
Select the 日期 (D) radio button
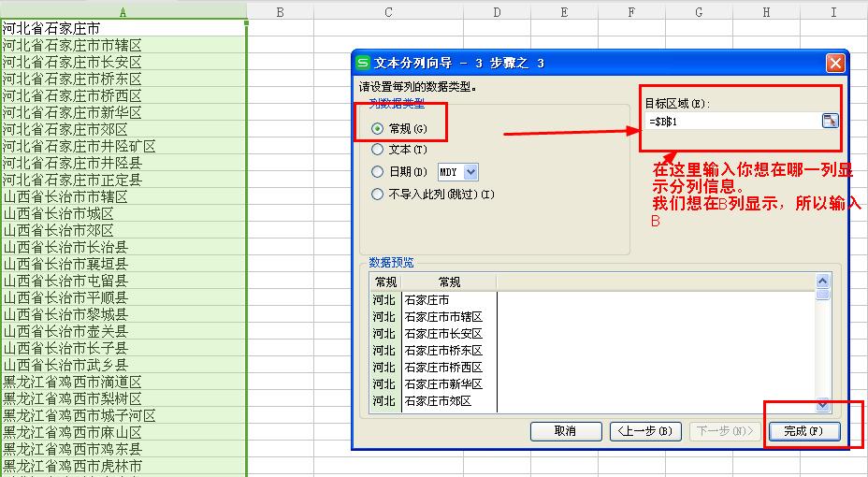pyautogui.click(x=377, y=171)
